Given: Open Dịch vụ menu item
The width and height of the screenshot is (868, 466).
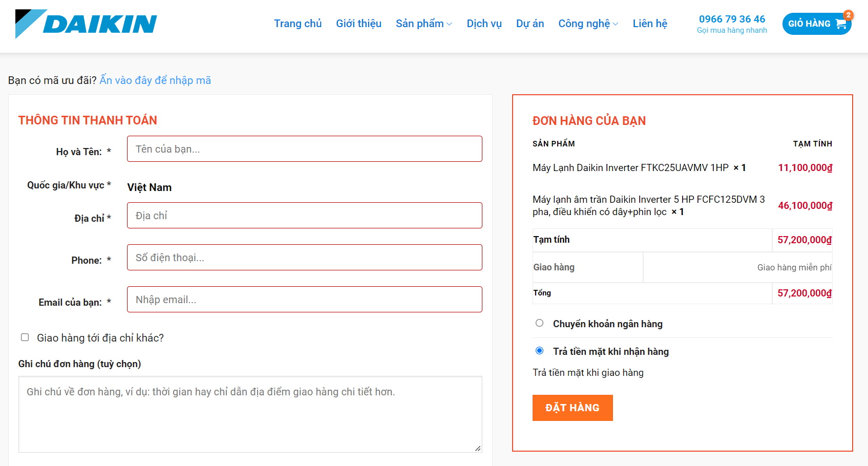Looking at the screenshot, I should pos(484,24).
